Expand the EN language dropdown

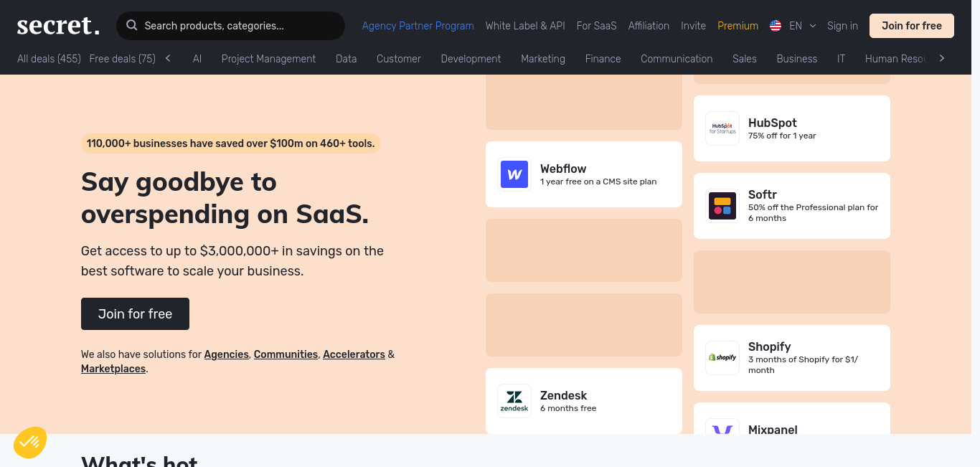(x=802, y=26)
